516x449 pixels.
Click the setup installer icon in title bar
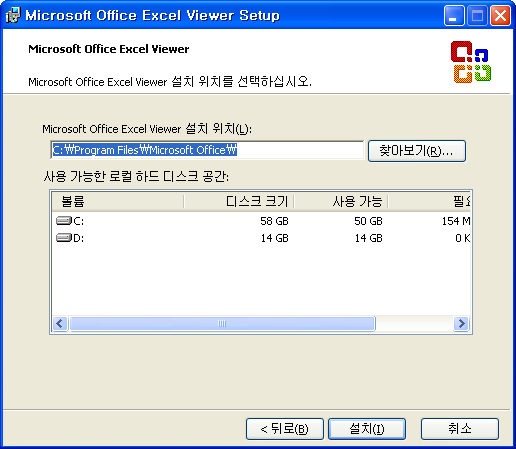click(x=13, y=15)
